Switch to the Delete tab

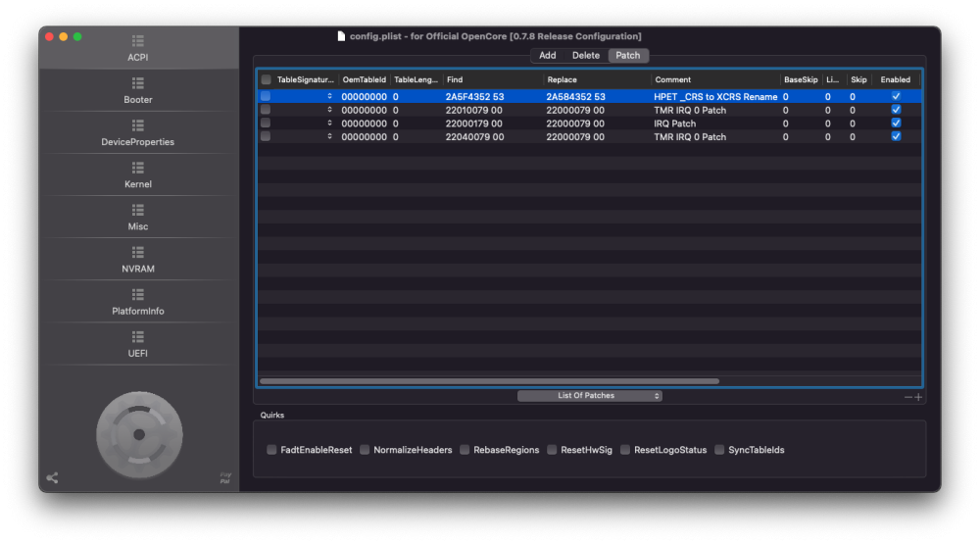(586, 55)
